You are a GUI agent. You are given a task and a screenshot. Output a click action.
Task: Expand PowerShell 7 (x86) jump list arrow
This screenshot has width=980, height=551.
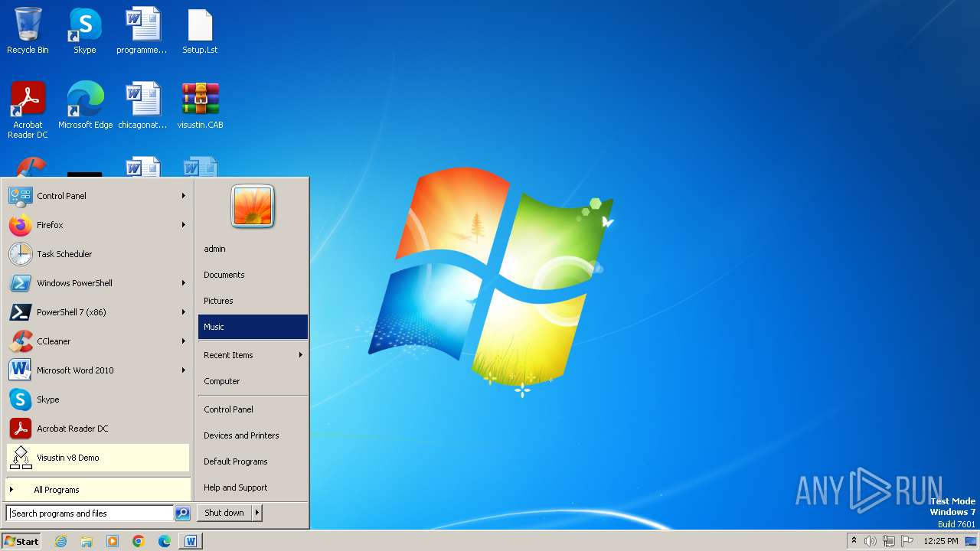184,312
